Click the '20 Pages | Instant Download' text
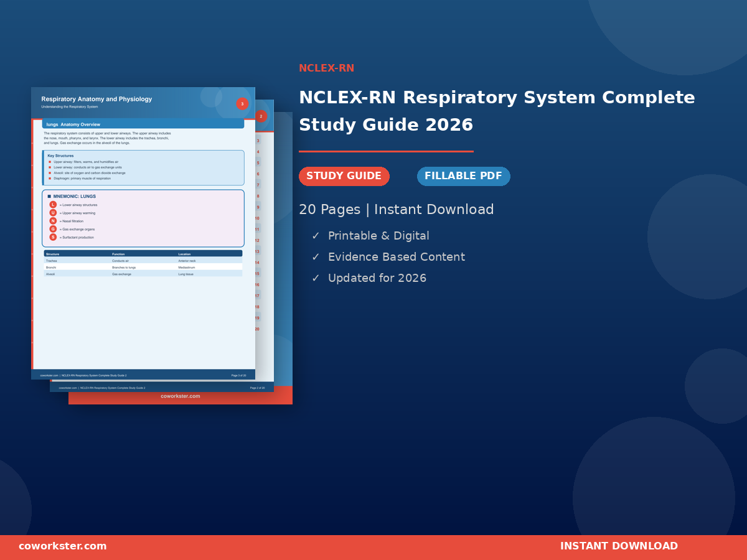Viewport: 747px width, 560px height. pyautogui.click(x=397, y=210)
